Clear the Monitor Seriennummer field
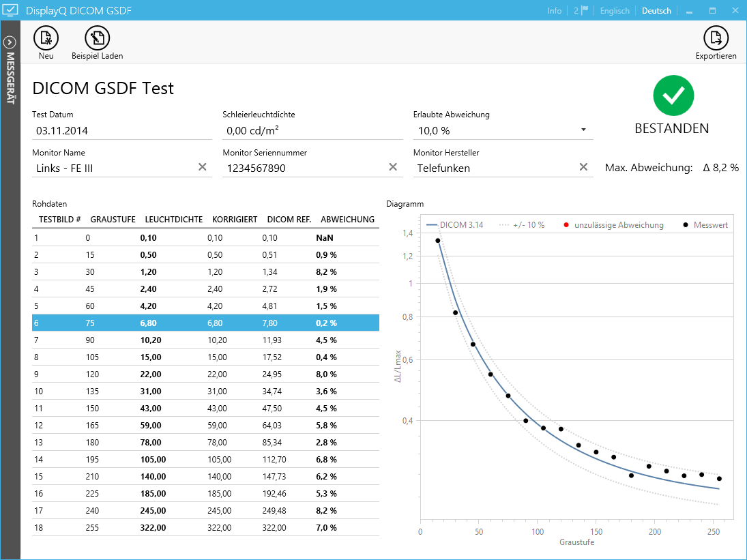The image size is (747, 560). tap(393, 167)
